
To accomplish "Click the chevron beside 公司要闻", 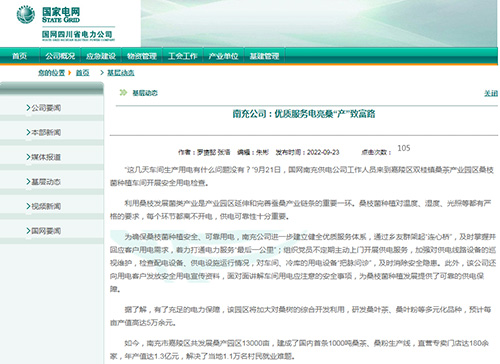I will click(28, 108).
